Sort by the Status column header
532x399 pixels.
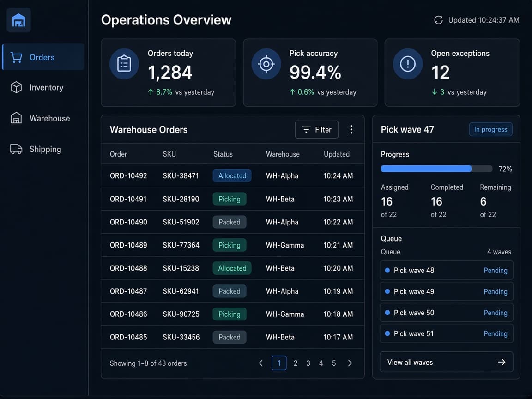pos(223,154)
